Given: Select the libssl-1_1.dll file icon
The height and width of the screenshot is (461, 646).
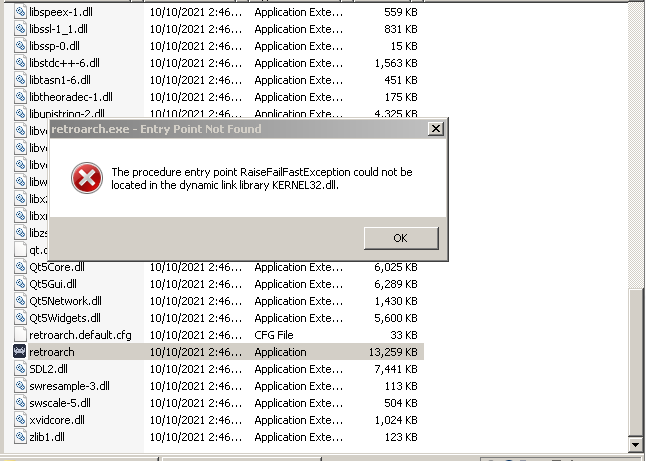Looking at the screenshot, I should [x=20, y=29].
